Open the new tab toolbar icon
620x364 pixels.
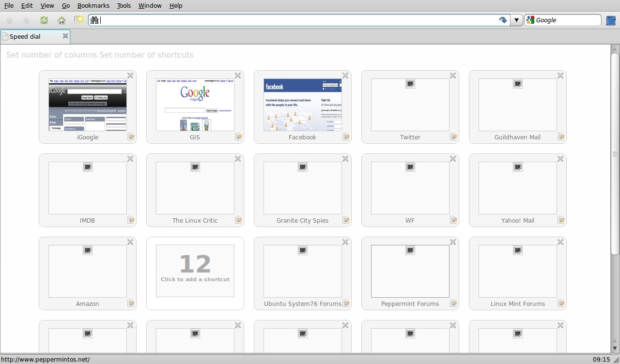click(x=79, y=20)
